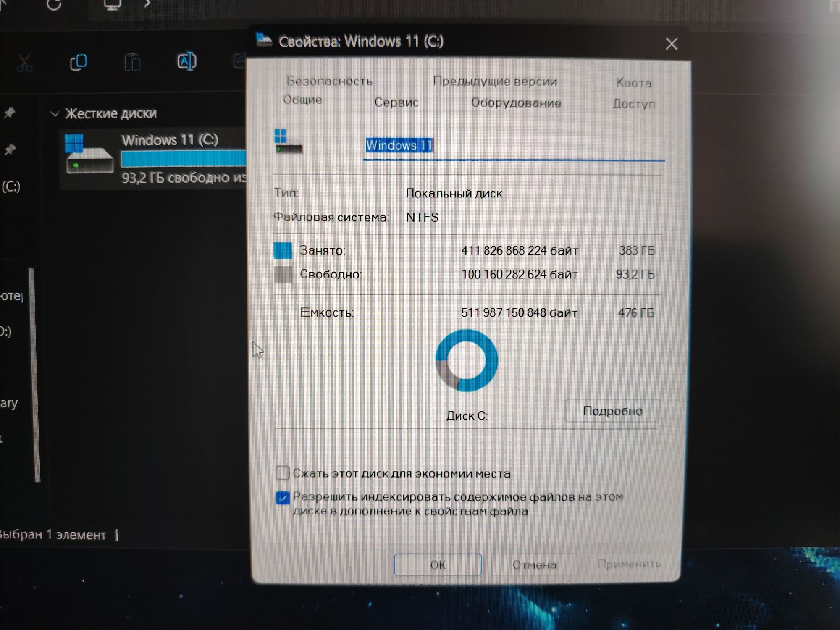
Task: Click the drive usage bar for Windows 11 (C:)
Action: pos(184,159)
